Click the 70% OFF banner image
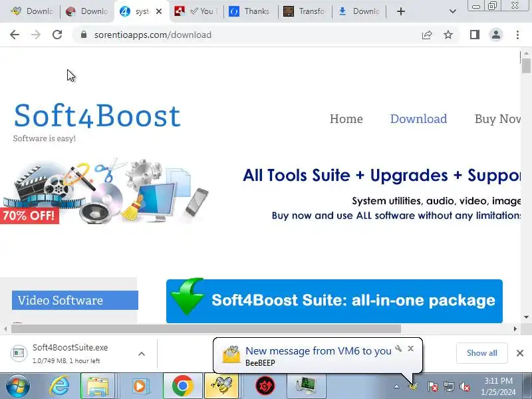The height and width of the screenshot is (399, 532). (105, 191)
